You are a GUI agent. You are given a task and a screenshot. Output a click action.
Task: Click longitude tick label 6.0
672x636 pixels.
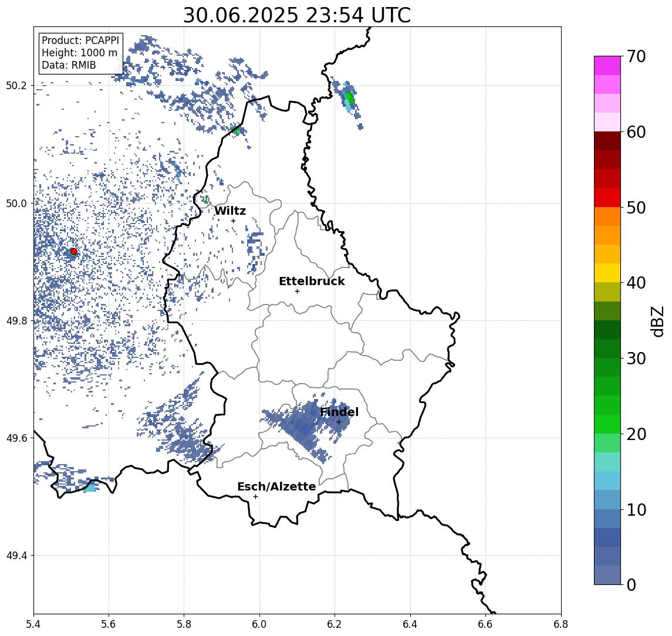259,624
